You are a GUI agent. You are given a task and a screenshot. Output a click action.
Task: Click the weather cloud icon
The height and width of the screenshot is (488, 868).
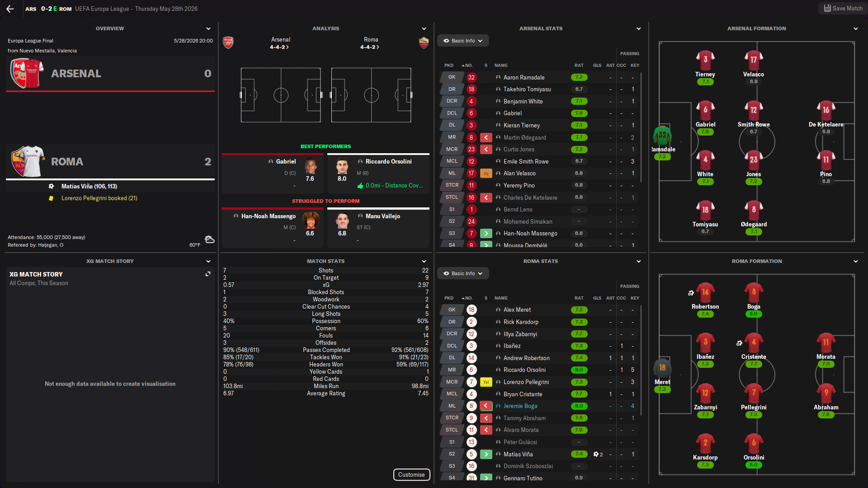(x=209, y=239)
